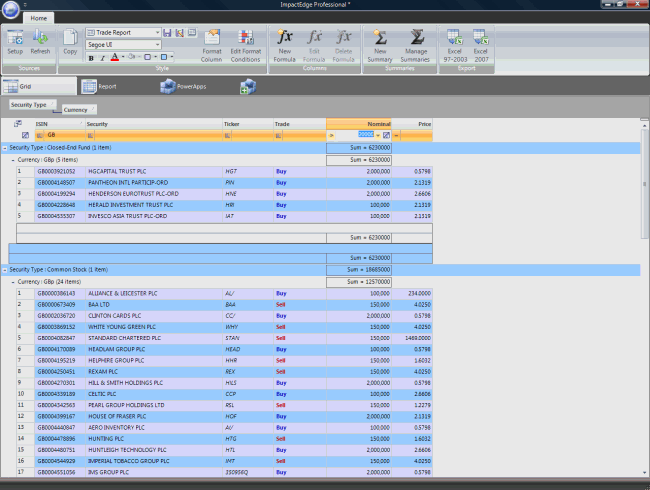The width and height of the screenshot is (650, 490).
Task: Click the add PowerApp cube icon
Action: point(248,86)
